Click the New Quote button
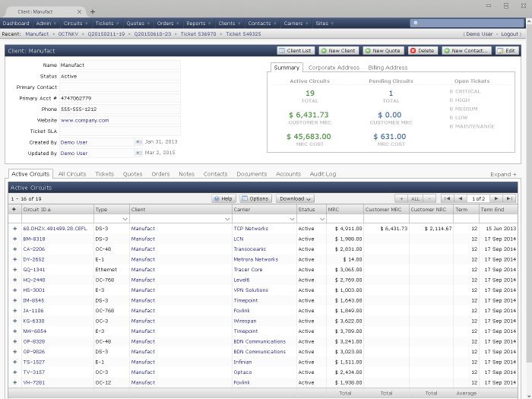 point(382,51)
